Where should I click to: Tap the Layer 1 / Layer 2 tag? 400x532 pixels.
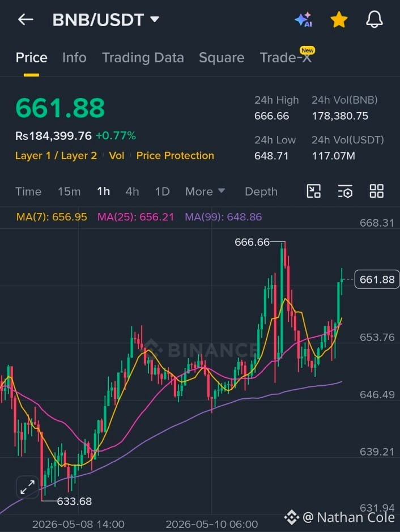coord(56,156)
